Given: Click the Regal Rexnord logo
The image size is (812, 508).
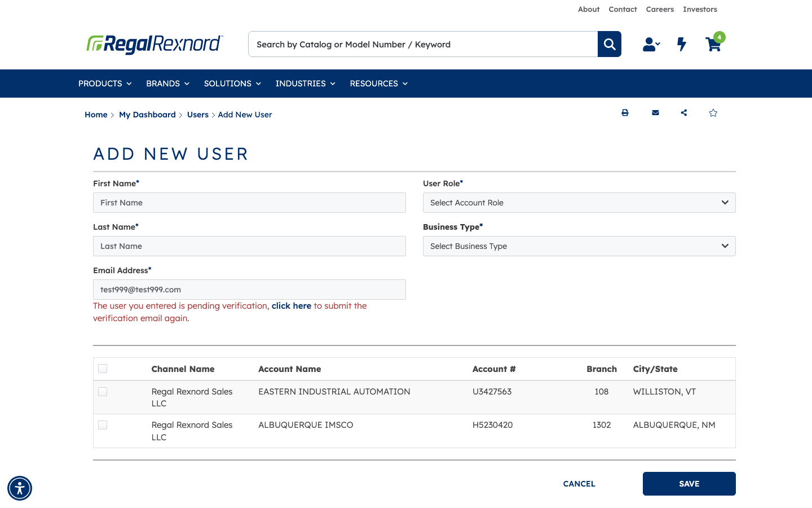Looking at the screenshot, I should (155, 44).
